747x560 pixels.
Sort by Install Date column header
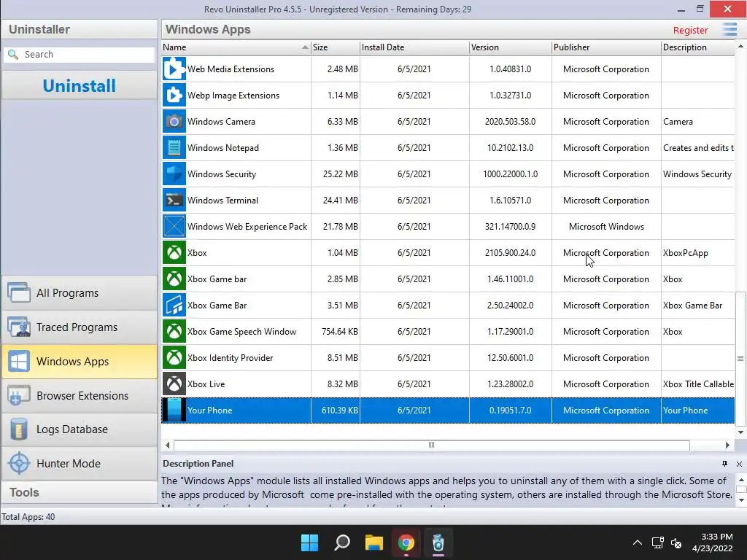pyautogui.click(x=414, y=47)
